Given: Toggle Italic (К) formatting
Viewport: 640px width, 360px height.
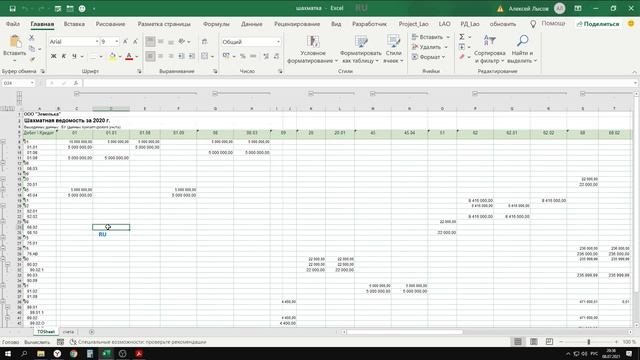Looking at the screenshot, I should pyautogui.click(x=64, y=56).
